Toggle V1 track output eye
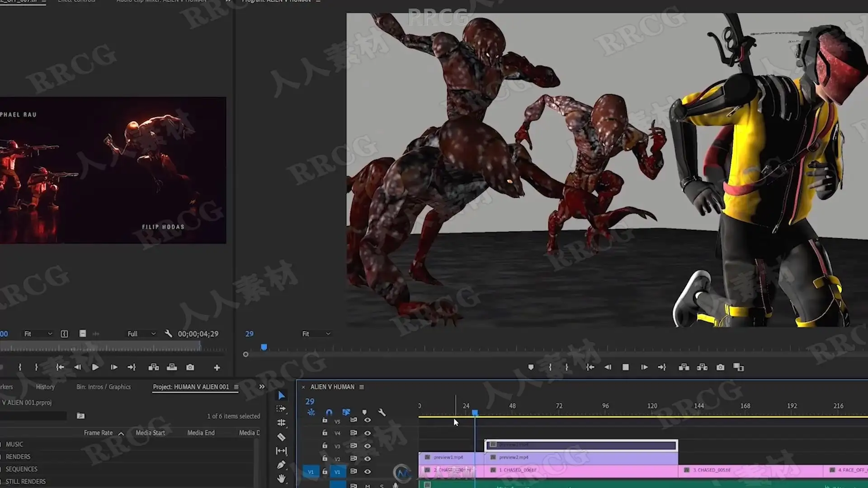The height and width of the screenshot is (488, 868). click(368, 471)
